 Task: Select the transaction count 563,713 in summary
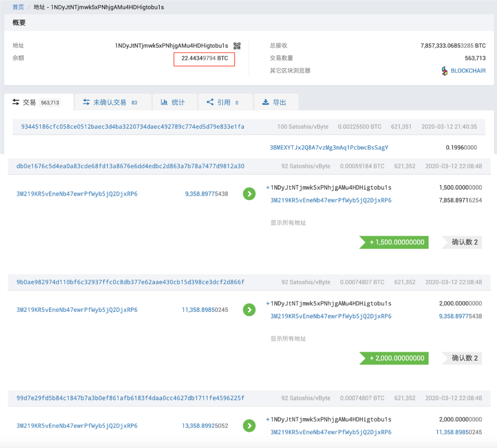pos(475,58)
